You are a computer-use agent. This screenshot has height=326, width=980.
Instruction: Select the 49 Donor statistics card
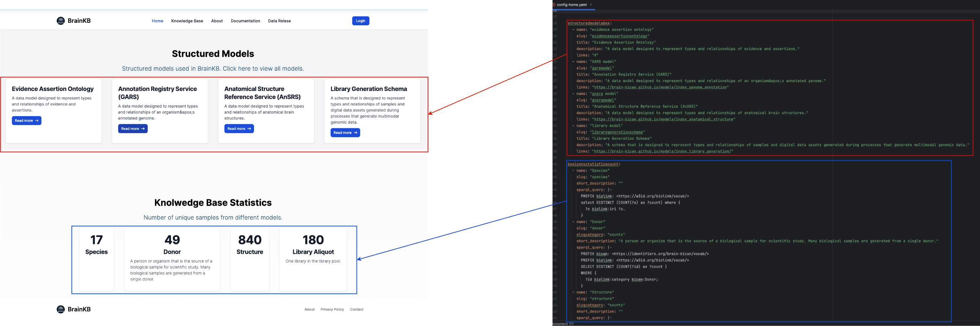(x=172, y=259)
